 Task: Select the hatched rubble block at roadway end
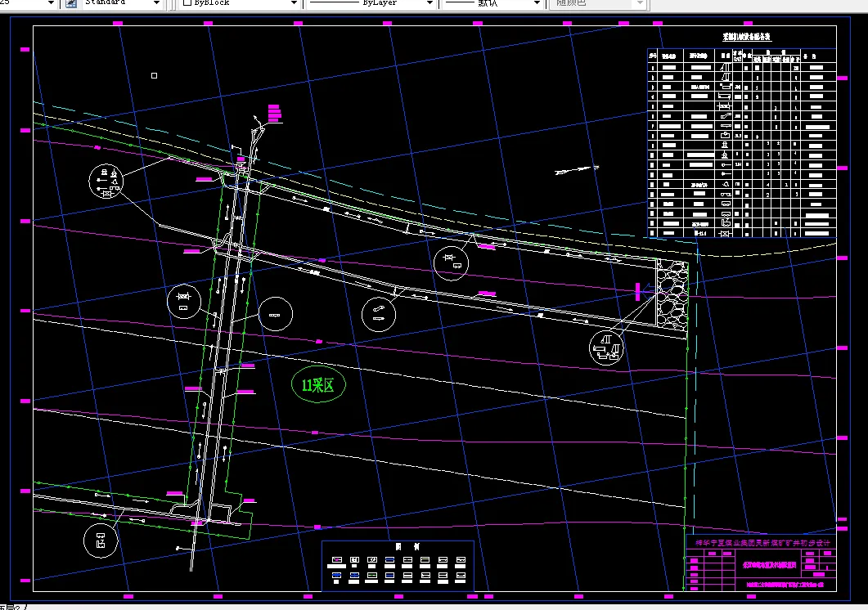pos(672,296)
